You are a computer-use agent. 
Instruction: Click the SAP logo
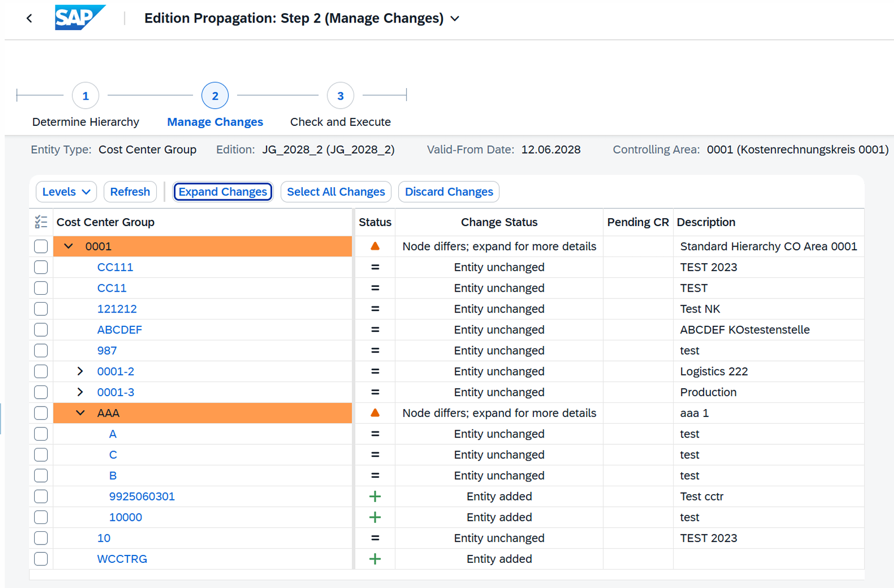coord(79,18)
